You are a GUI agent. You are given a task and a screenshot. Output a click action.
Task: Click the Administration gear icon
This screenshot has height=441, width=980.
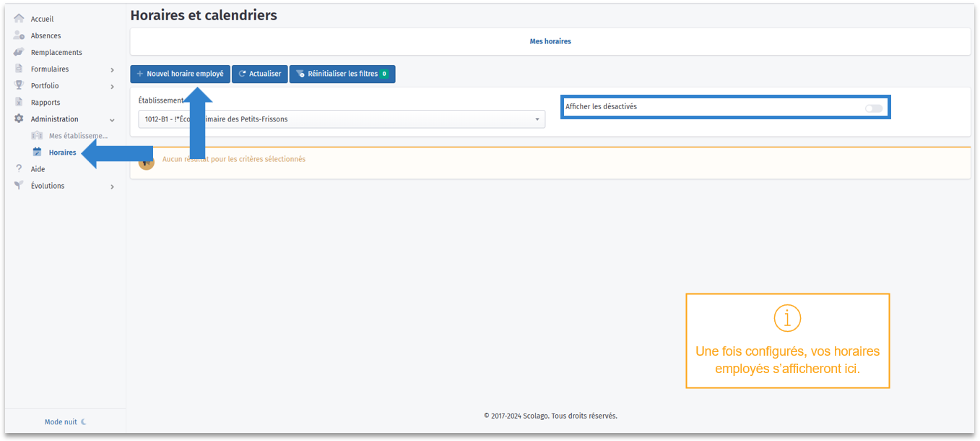tap(19, 119)
